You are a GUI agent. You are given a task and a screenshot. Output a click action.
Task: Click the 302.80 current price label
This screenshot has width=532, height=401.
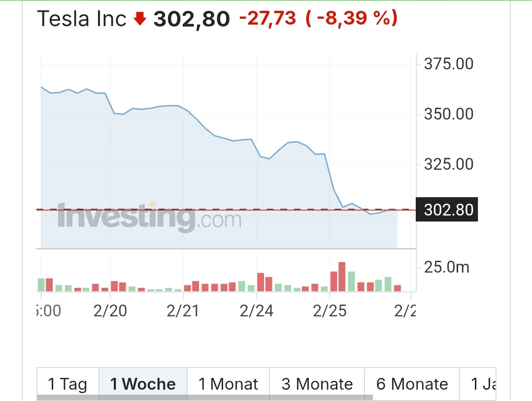click(448, 210)
